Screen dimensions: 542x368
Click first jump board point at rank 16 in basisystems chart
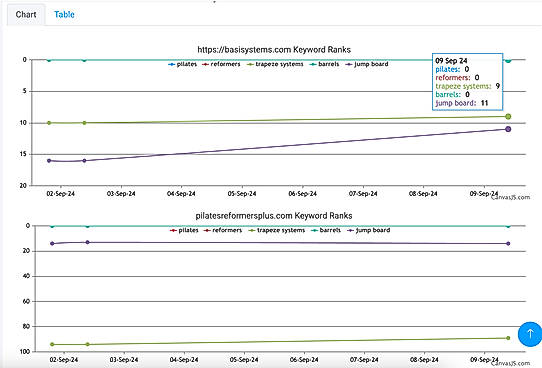49,161
